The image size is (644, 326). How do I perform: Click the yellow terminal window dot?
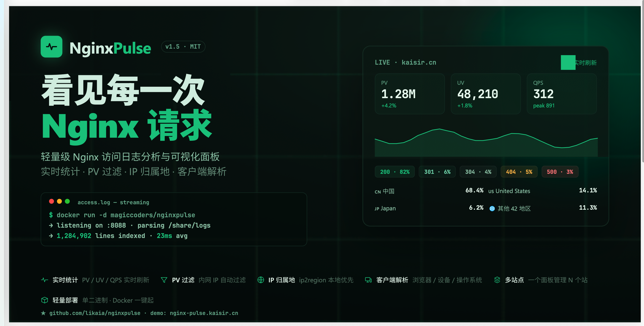click(60, 201)
